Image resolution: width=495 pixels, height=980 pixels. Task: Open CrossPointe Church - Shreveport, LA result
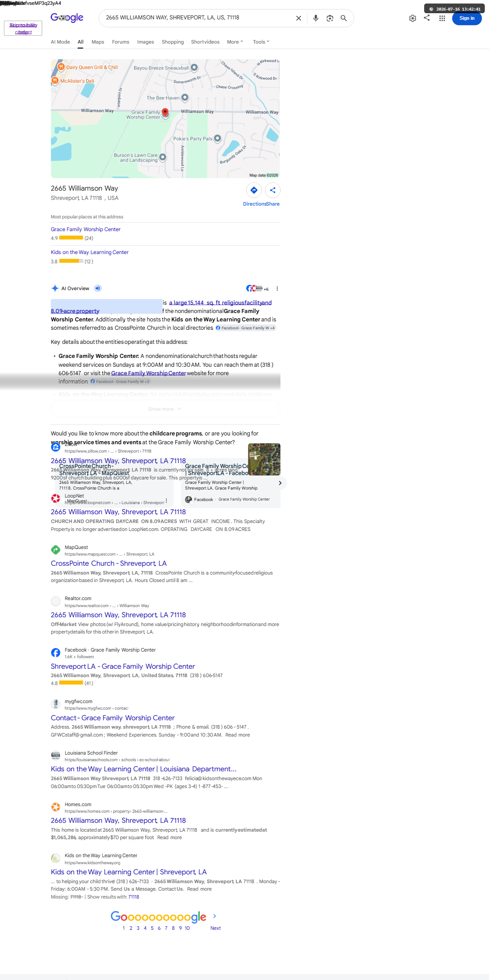pos(108,564)
